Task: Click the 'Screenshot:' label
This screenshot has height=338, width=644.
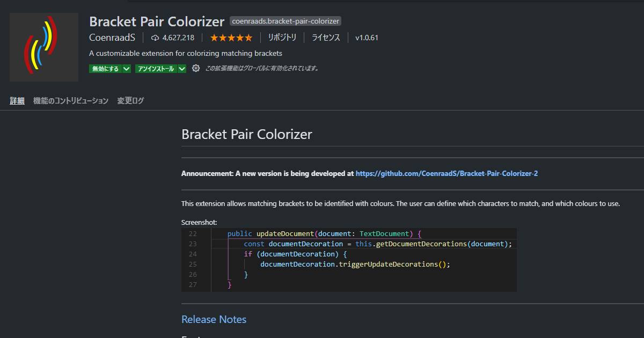Action: click(x=199, y=222)
